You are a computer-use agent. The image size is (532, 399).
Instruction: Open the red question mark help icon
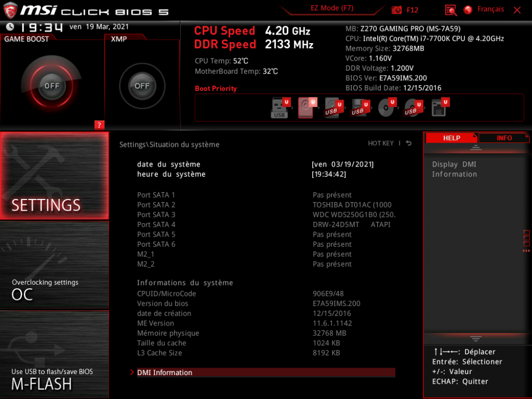[x=99, y=125]
